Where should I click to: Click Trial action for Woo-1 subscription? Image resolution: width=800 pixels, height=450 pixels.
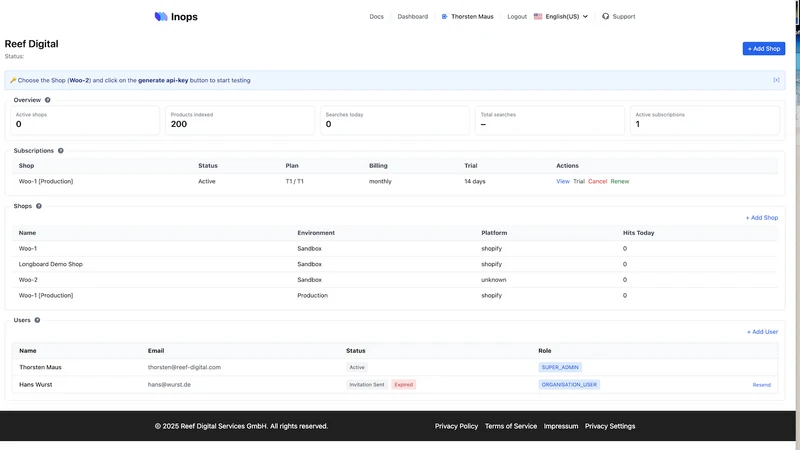point(579,181)
